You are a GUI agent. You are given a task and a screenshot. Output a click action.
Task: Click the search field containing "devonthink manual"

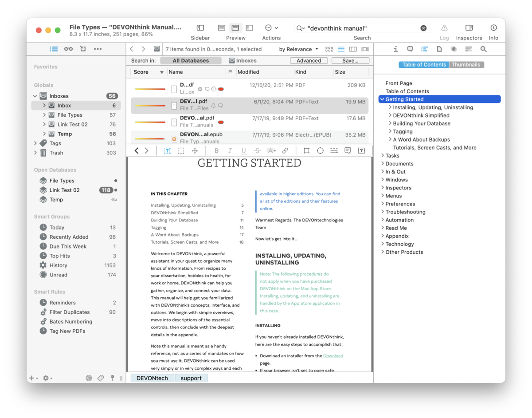point(362,28)
